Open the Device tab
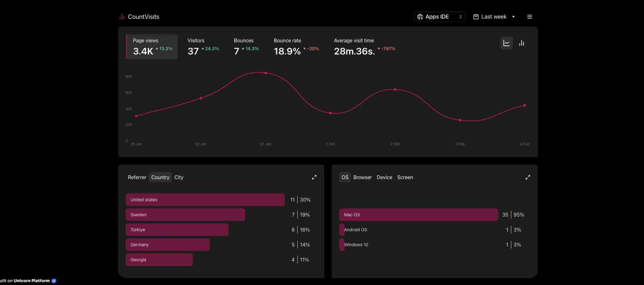 (x=384, y=177)
